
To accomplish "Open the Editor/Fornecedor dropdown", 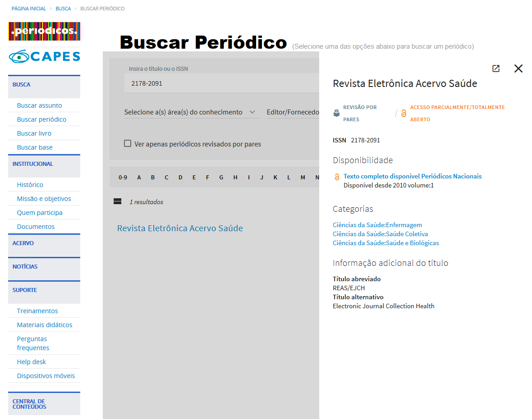I will coord(293,112).
